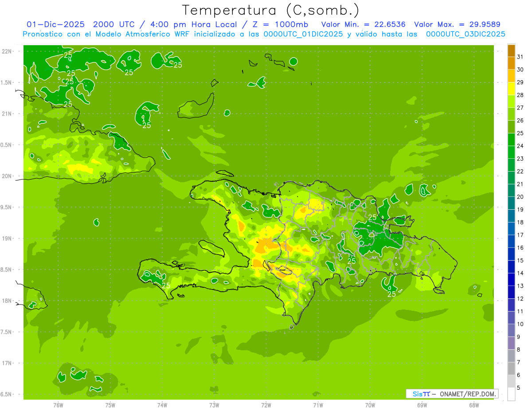This screenshot has width=532, height=411.
Task: Click 'Valor Max. = 29.9589' text
Action: pos(458,24)
